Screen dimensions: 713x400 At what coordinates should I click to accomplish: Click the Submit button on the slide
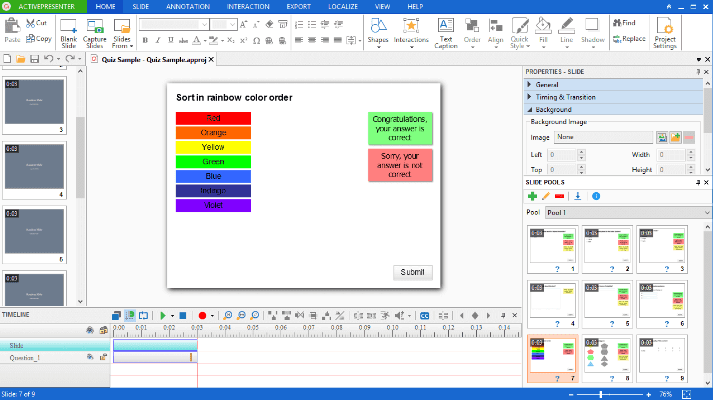pos(412,272)
